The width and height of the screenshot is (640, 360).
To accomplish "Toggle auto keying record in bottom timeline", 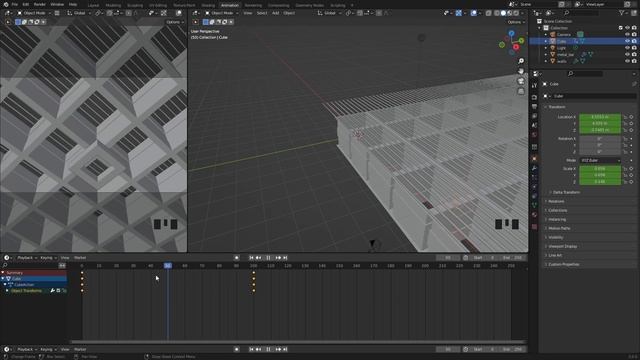I will point(236,349).
